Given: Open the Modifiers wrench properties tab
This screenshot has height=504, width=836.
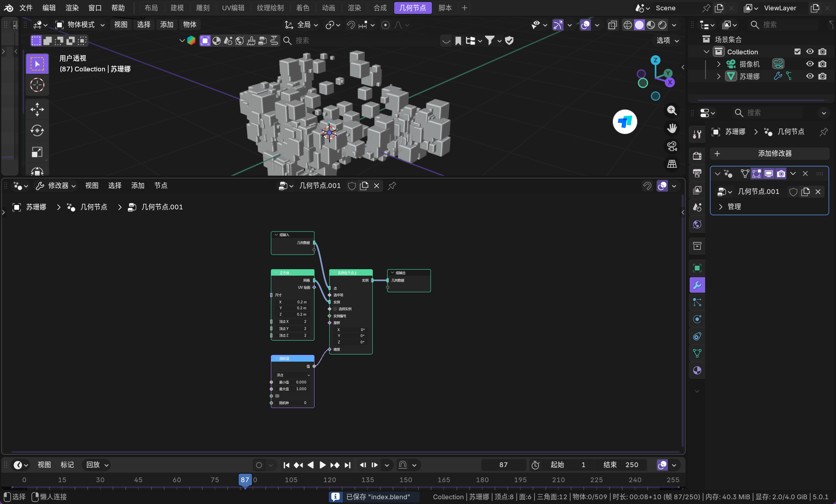Looking at the screenshot, I should tap(697, 285).
